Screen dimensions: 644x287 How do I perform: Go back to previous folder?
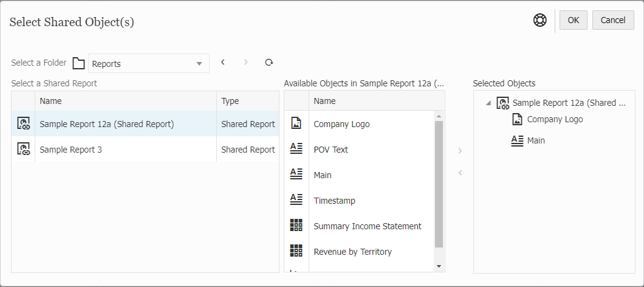[x=223, y=63]
